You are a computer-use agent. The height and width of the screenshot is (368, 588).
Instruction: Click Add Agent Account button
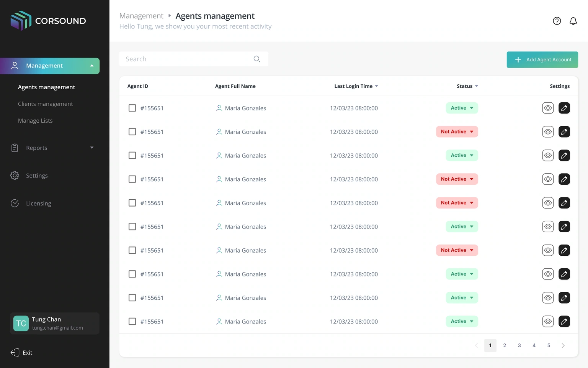coord(542,60)
